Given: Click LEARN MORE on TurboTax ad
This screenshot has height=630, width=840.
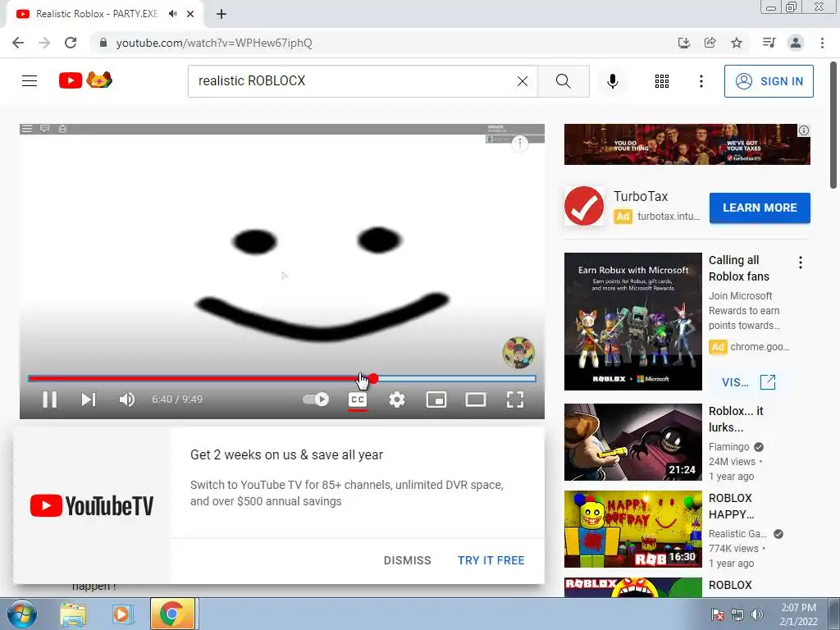Looking at the screenshot, I should pyautogui.click(x=760, y=208).
